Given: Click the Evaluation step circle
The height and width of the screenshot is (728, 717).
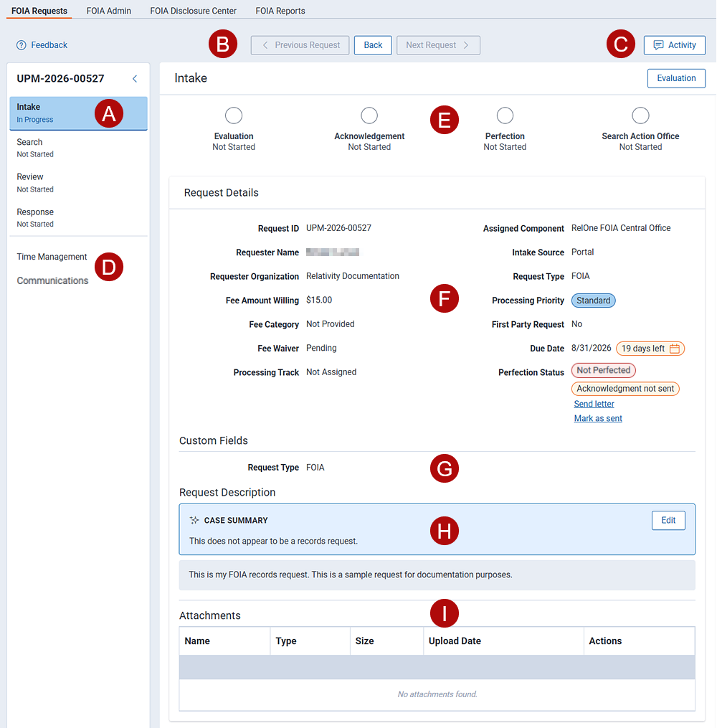Looking at the screenshot, I should point(234,115).
